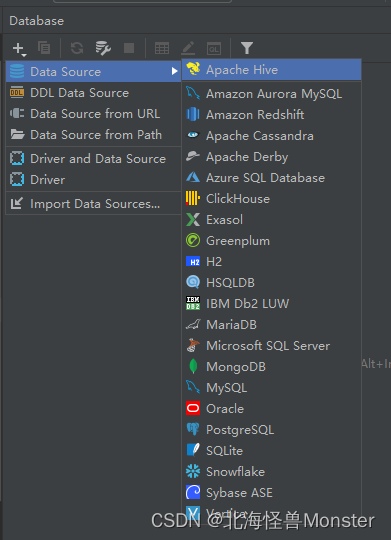Choose DDL Data Source
The image size is (391, 540).
[x=93, y=93]
